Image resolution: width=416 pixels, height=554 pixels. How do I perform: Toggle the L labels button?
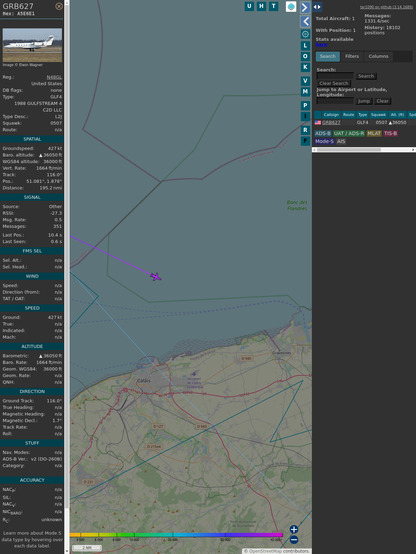point(305,46)
